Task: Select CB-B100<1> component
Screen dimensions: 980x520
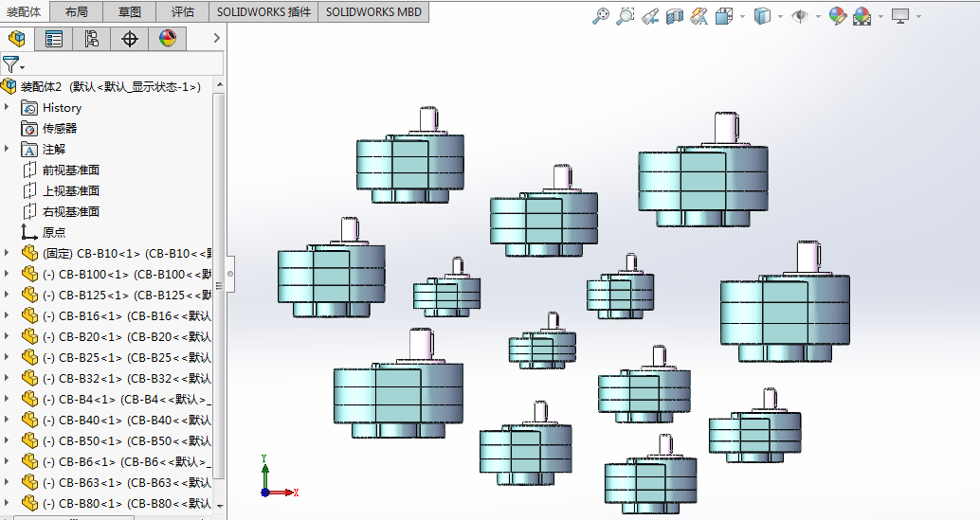Action: tap(126, 274)
